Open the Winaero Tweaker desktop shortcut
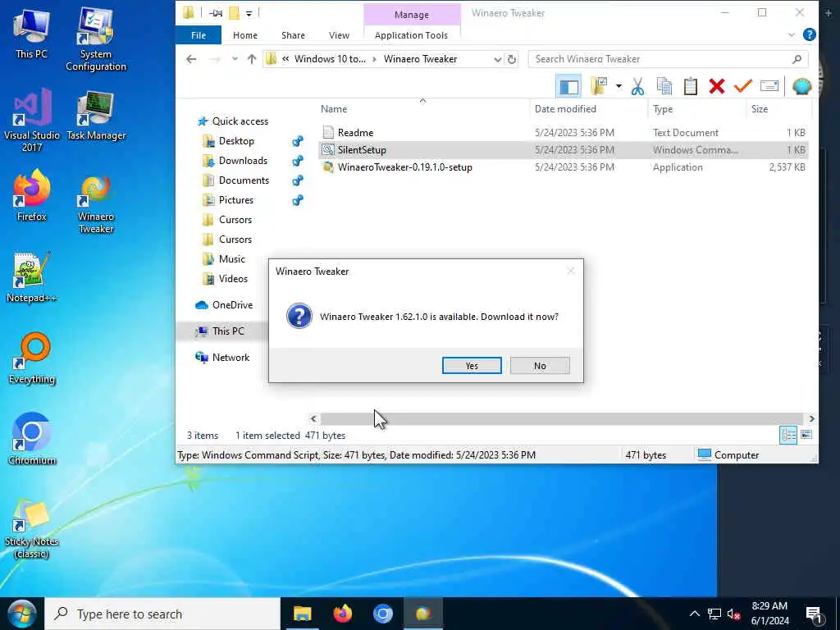 (96, 205)
